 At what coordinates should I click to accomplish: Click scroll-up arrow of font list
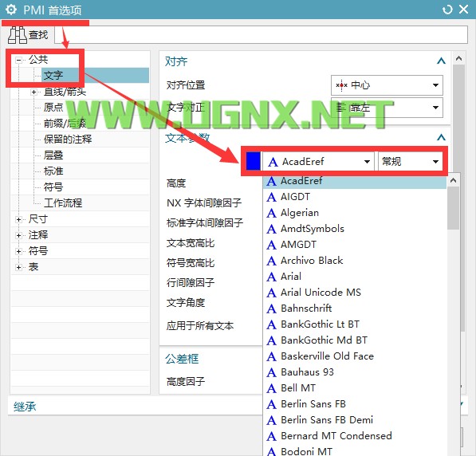tap(453, 180)
